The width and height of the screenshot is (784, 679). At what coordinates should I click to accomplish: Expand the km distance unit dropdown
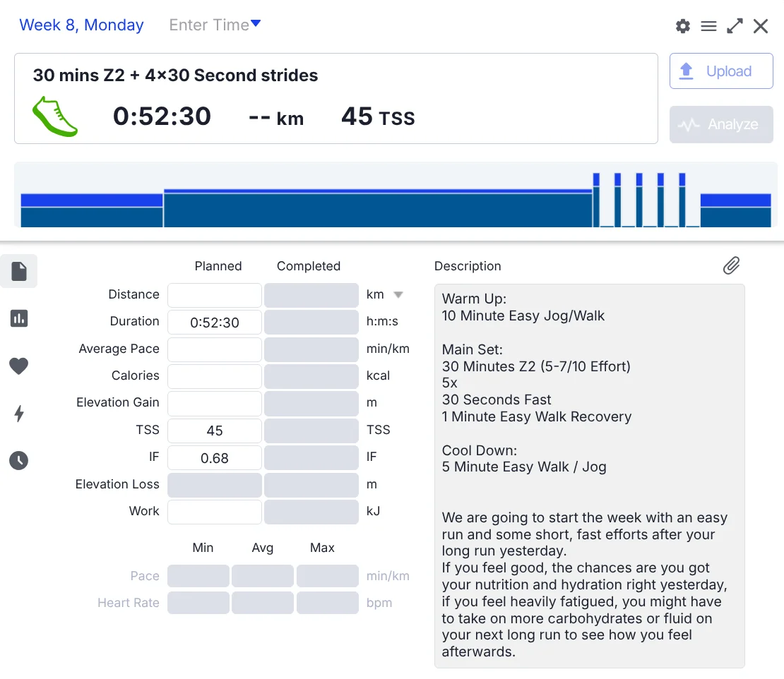(x=398, y=295)
